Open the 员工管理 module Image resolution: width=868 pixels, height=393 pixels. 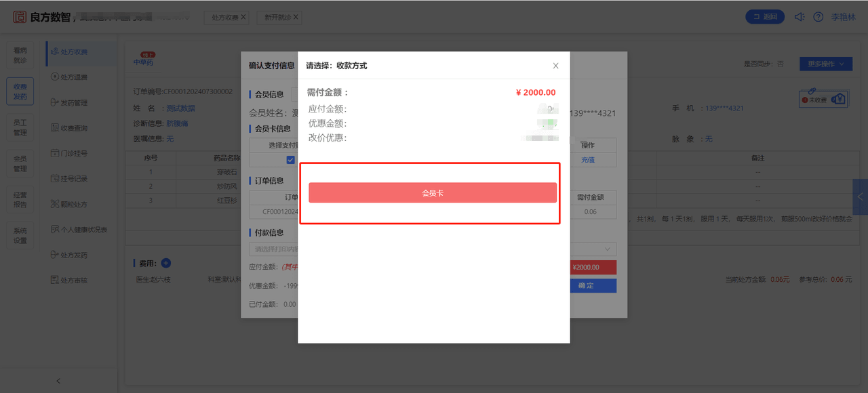coord(20,127)
